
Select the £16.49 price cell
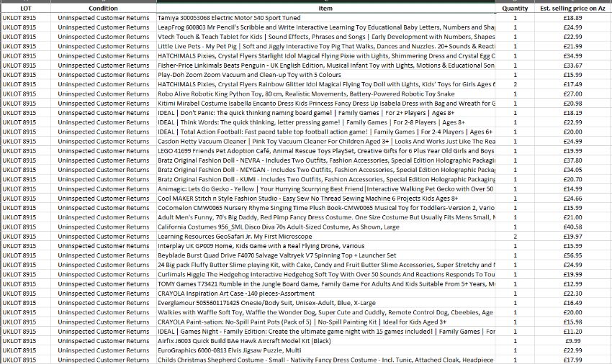pyautogui.click(x=572, y=303)
